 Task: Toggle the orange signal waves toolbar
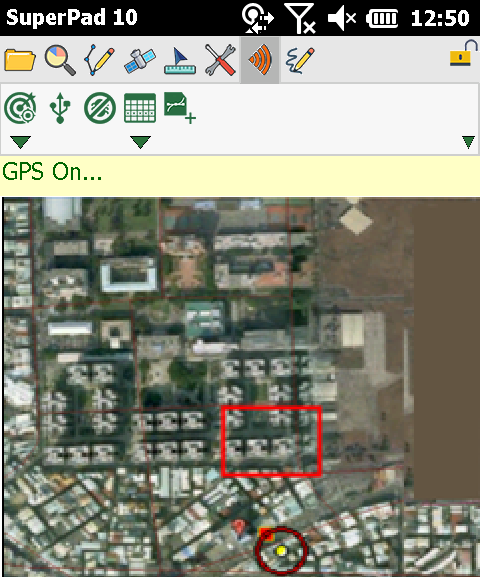pos(260,60)
